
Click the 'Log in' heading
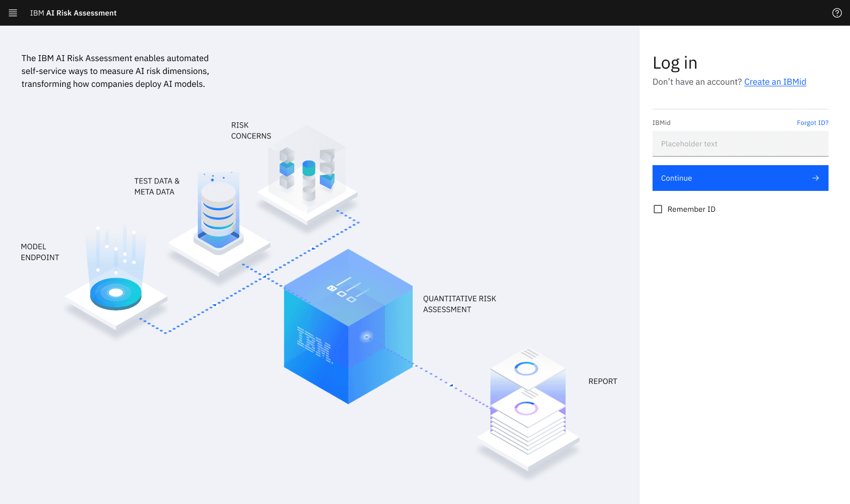675,63
